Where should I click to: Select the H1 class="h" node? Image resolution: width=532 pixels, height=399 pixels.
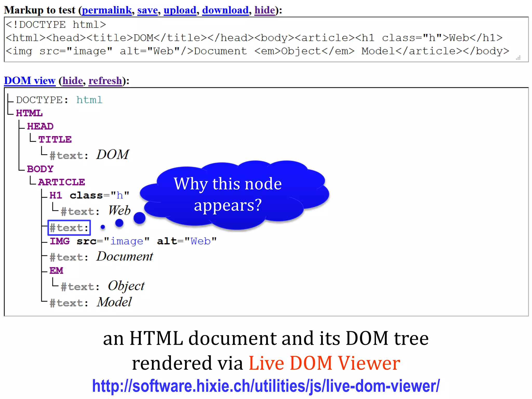[89, 195]
